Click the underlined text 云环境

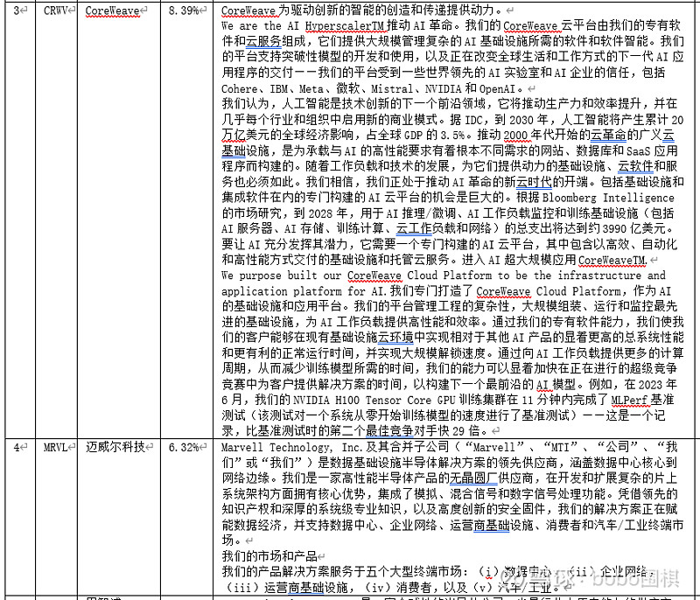coord(395,338)
